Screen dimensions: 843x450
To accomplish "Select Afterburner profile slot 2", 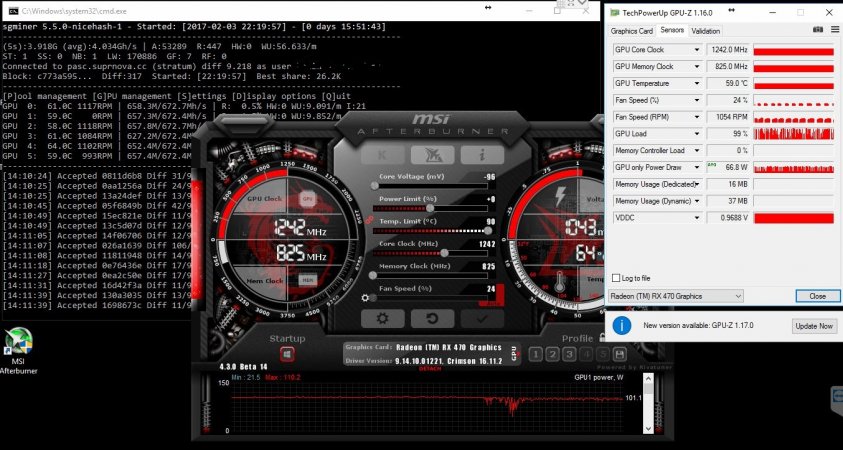I will (553, 354).
